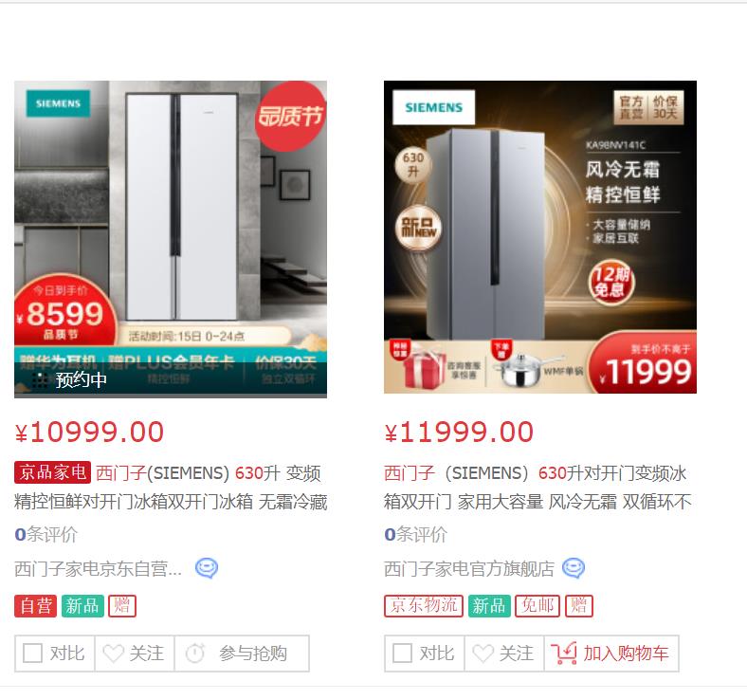Click the cart icon in 加入购物车
747x700 pixels.
pos(564,653)
